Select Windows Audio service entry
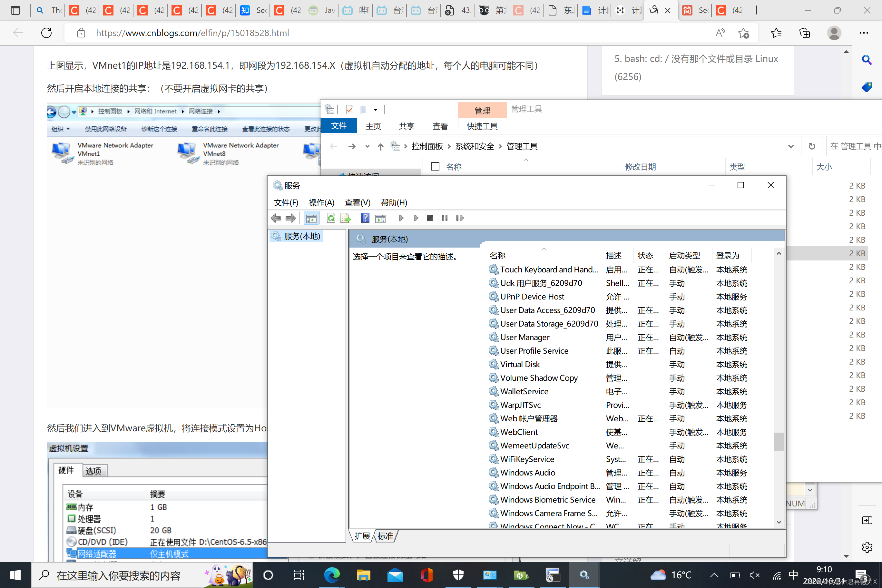 (528, 472)
